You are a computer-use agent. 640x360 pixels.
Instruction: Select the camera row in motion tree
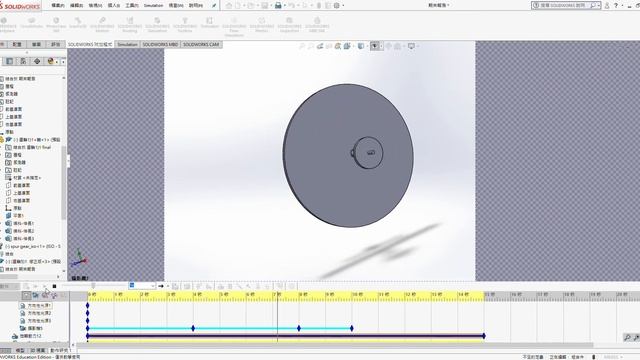31,328
